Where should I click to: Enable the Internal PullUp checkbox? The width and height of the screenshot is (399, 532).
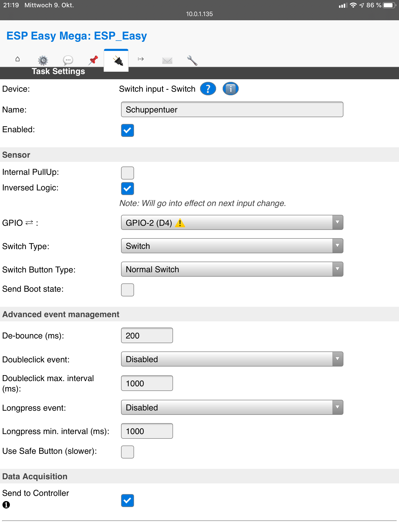tap(128, 173)
